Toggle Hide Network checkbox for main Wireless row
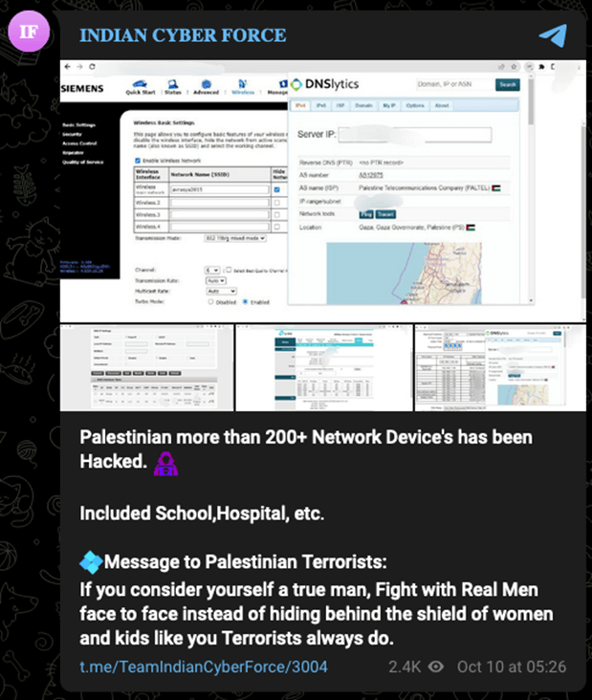Viewport: 592px width, 700px height. (x=276, y=189)
